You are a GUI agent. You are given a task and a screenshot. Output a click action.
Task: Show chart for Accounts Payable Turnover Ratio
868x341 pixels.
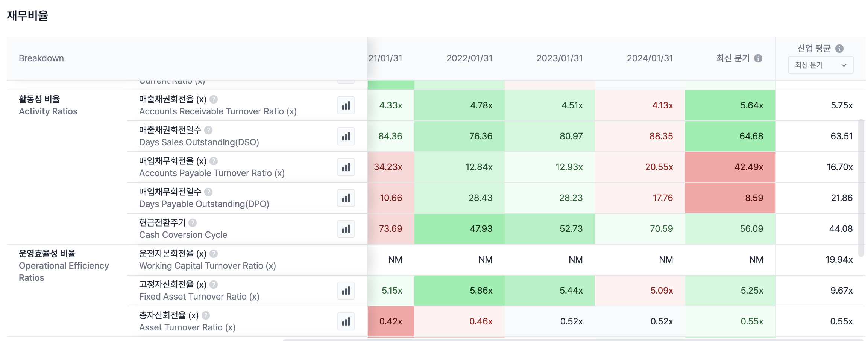click(346, 167)
